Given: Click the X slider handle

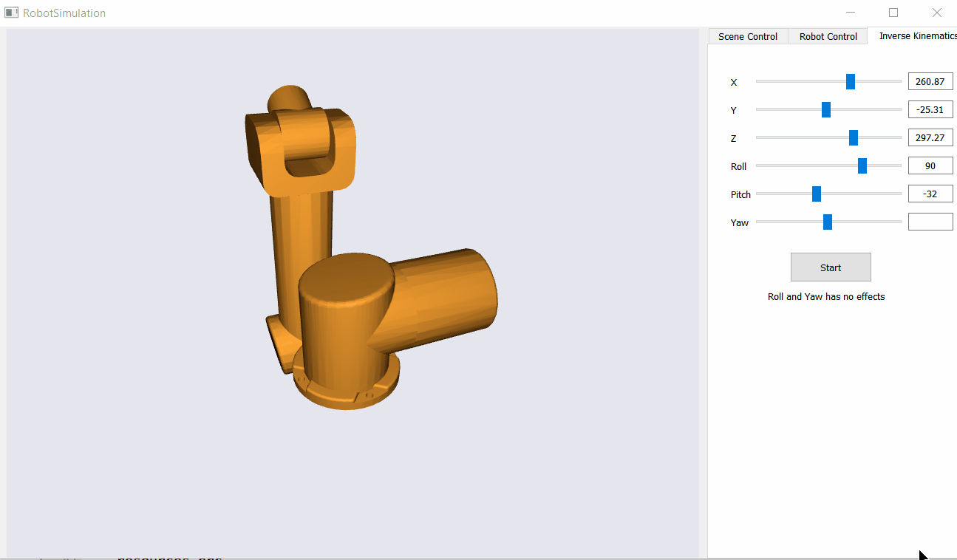Looking at the screenshot, I should tap(851, 81).
